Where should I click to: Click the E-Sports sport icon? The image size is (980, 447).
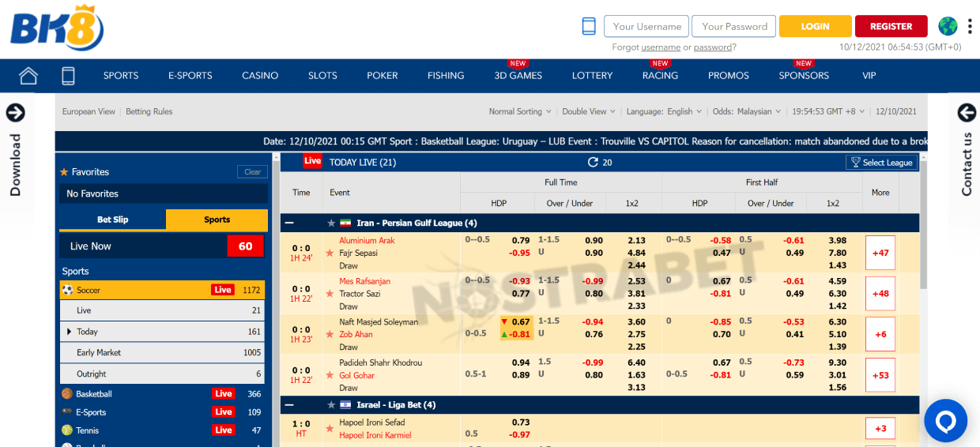pyautogui.click(x=67, y=412)
